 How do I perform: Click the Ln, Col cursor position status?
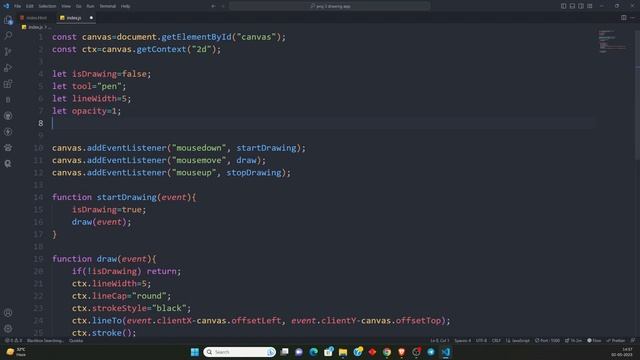click(x=440, y=340)
